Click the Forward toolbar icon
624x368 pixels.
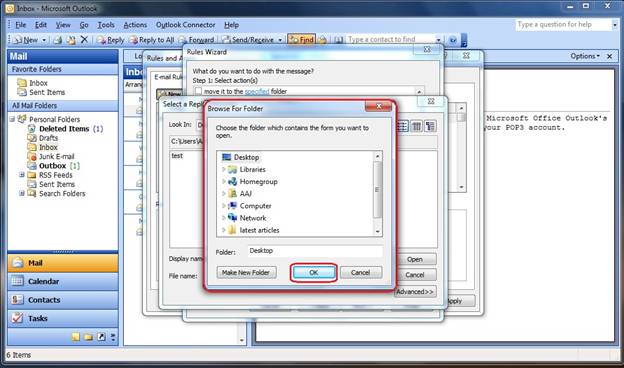click(183, 40)
